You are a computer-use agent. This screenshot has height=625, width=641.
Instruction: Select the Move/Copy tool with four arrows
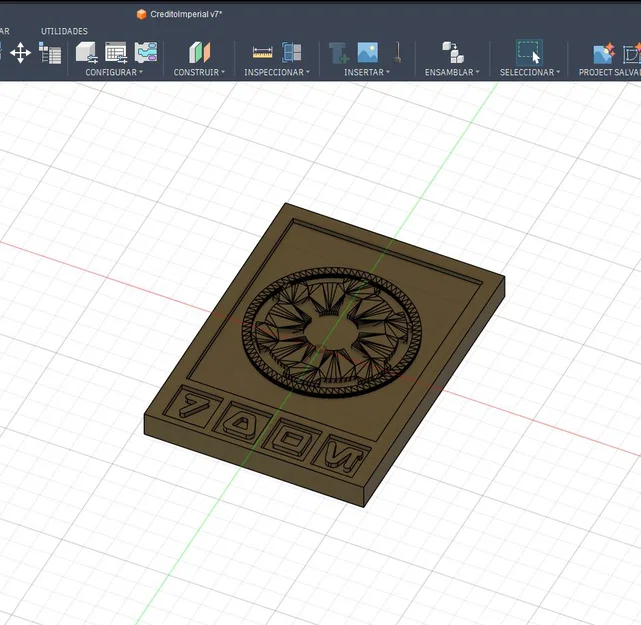pos(20,53)
